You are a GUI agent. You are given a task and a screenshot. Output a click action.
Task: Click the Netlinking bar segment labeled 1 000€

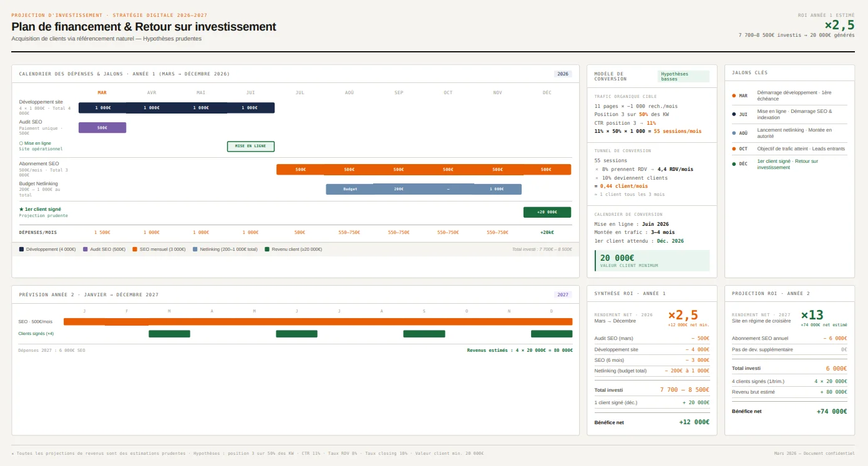click(x=497, y=189)
